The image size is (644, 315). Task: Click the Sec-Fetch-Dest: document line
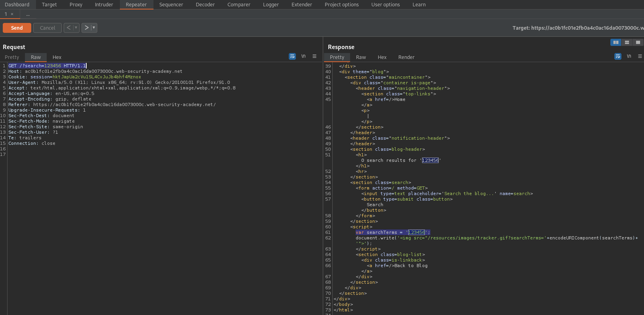point(42,116)
